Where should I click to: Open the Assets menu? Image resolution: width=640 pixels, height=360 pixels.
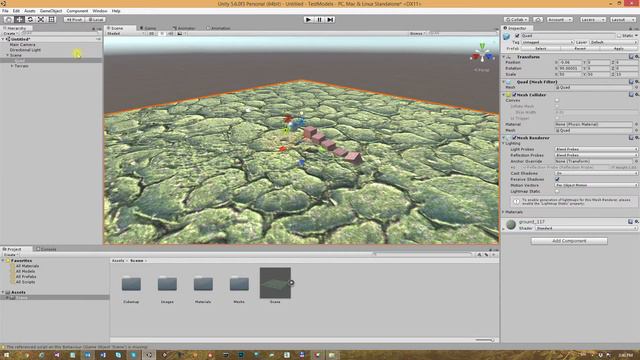(x=30, y=11)
